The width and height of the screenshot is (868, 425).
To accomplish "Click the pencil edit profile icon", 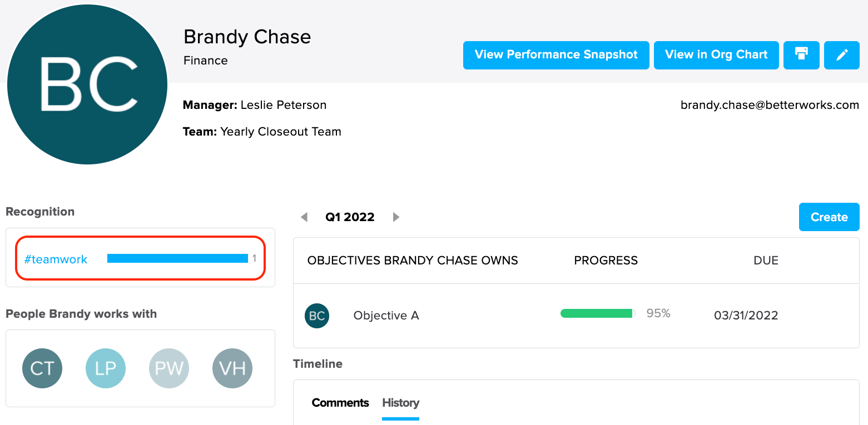I will click(842, 55).
